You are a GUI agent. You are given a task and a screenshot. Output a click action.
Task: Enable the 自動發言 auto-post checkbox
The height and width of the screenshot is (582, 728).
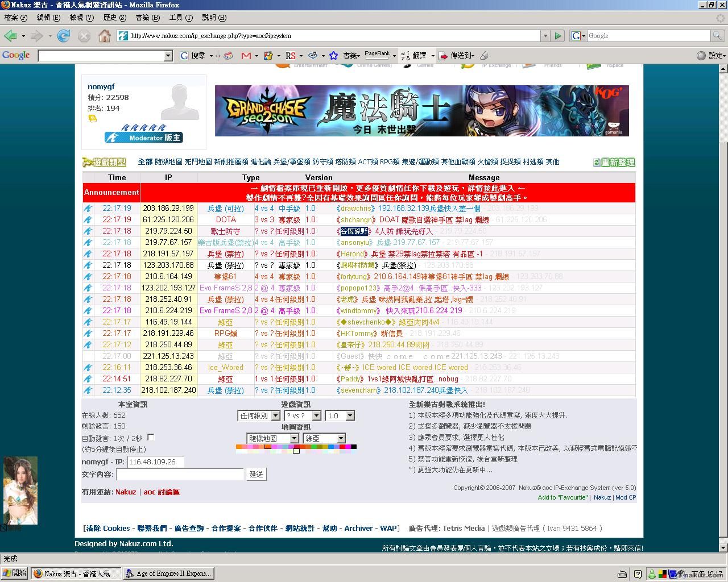click(x=151, y=437)
